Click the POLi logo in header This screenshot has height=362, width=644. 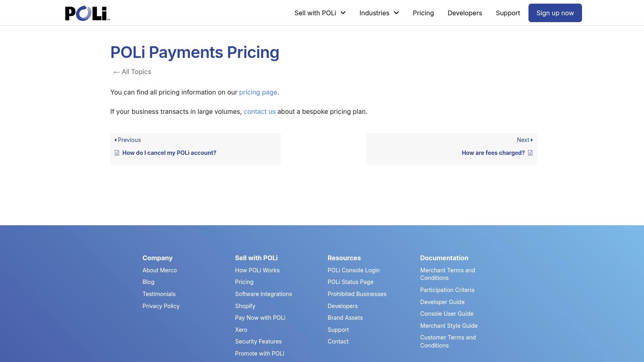[x=87, y=13]
